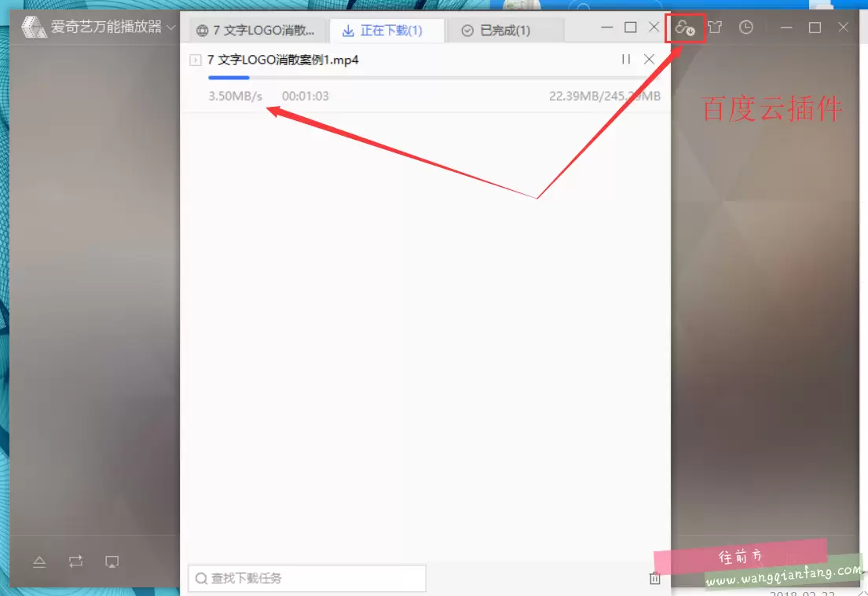Minimize the download manager window
Viewport: 868px width, 596px height.
point(606,27)
